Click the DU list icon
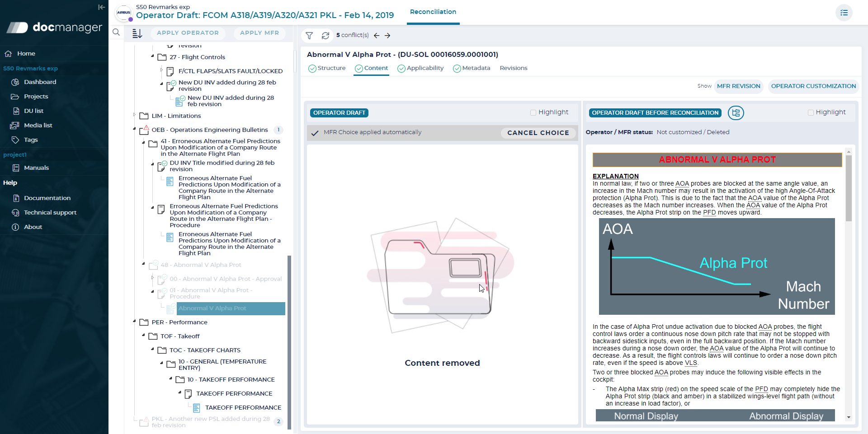 (x=16, y=111)
